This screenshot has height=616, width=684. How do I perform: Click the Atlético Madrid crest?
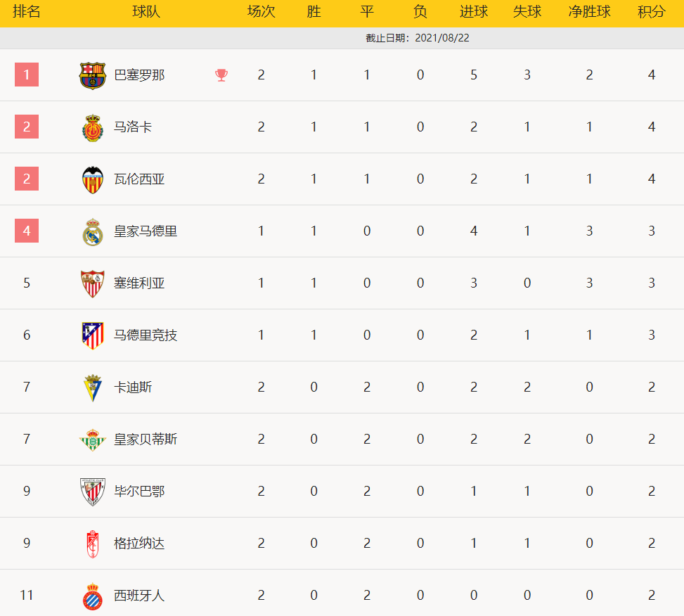tap(92, 335)
